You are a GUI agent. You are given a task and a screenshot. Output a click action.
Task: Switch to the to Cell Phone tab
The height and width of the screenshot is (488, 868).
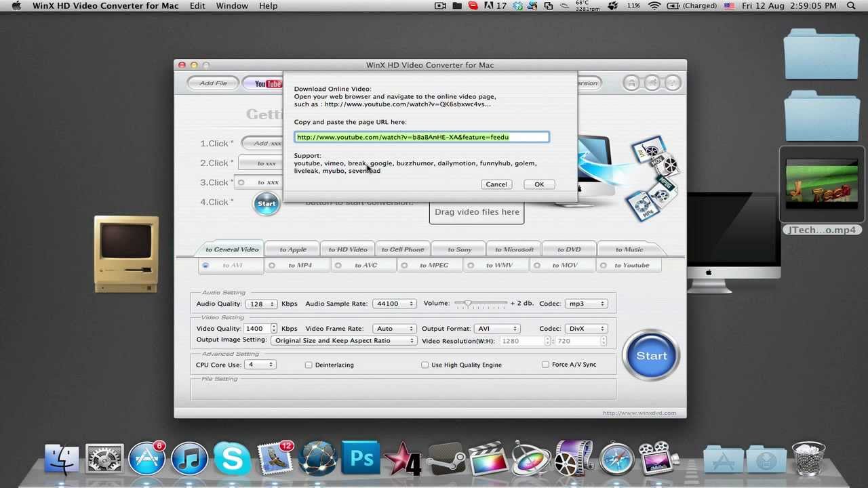[403, 249]
